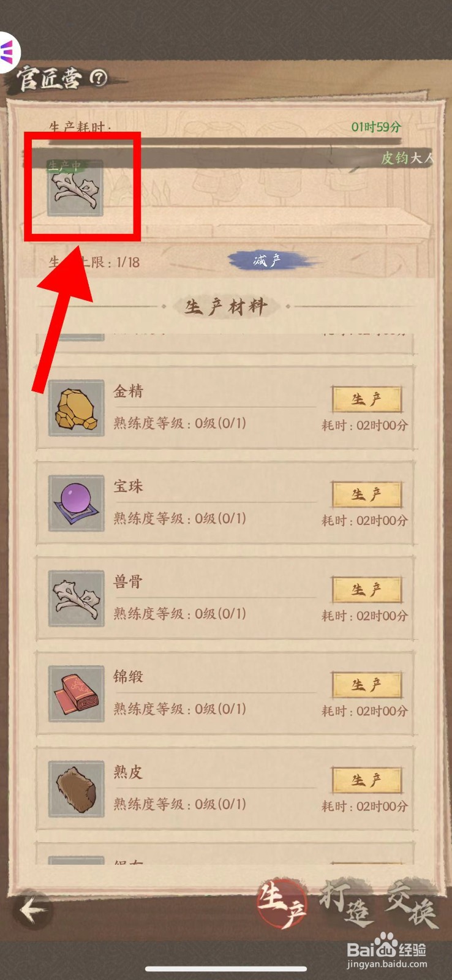Viewport: 452px width, 980px height.
Task: Click the production time progress bar
Action: (225, 141)
